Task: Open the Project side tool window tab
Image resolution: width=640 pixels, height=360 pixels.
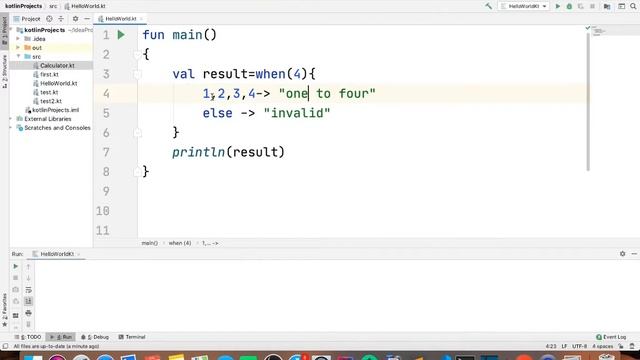Action: pos(4,31)
